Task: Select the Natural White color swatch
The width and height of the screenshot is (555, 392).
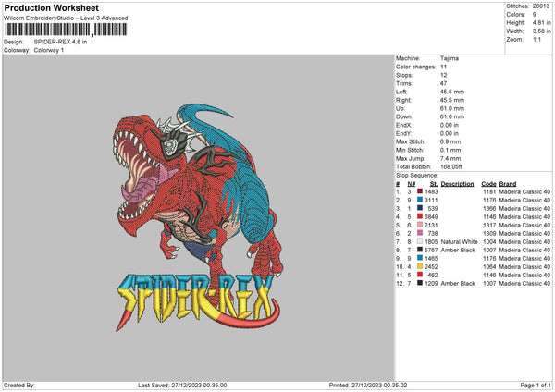Action: [x=420, y=241]
